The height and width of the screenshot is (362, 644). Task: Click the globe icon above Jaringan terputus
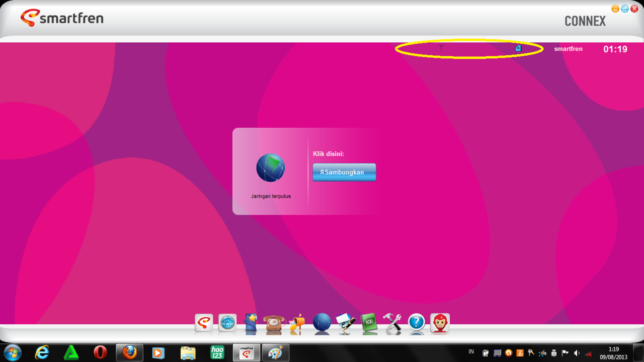click(x=271, y=168)
